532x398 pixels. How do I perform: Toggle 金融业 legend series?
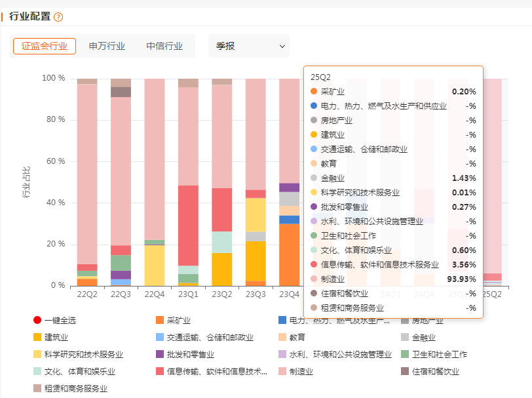[x=418, y=337]
